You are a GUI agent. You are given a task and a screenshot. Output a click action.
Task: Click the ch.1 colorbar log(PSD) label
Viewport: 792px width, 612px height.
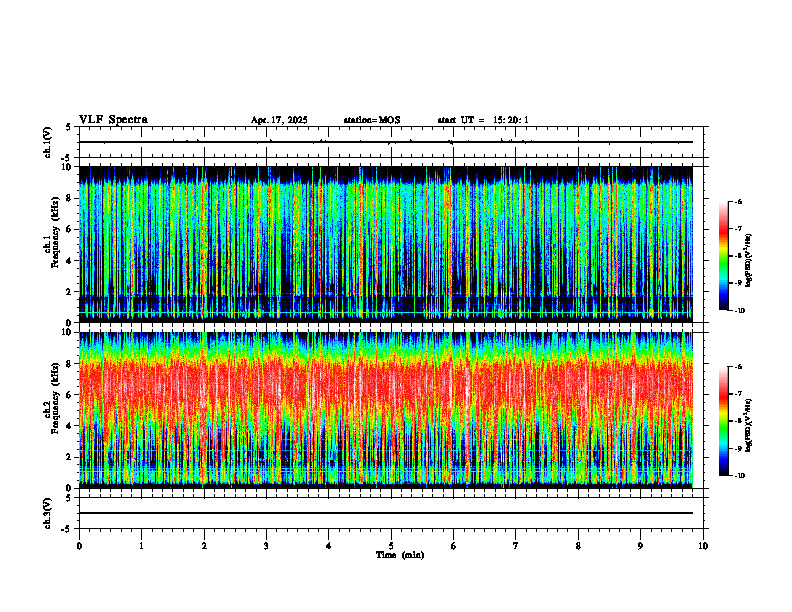tap(748, 260)
